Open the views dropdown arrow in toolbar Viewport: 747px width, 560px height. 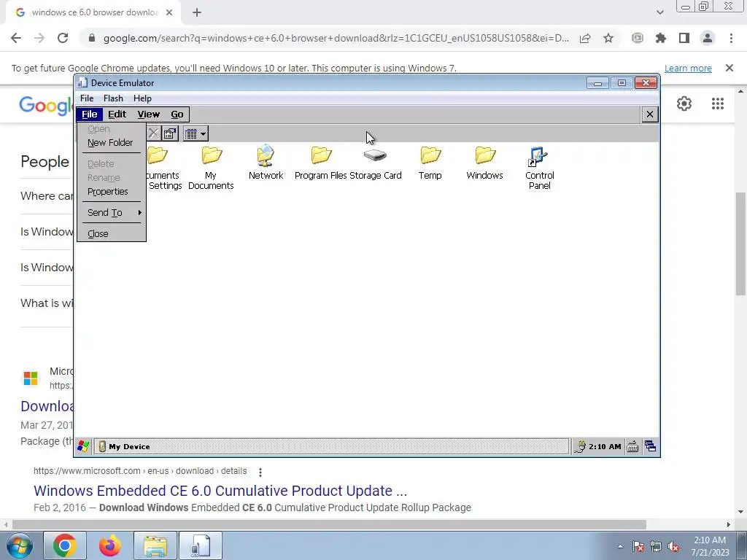point(203,134)
